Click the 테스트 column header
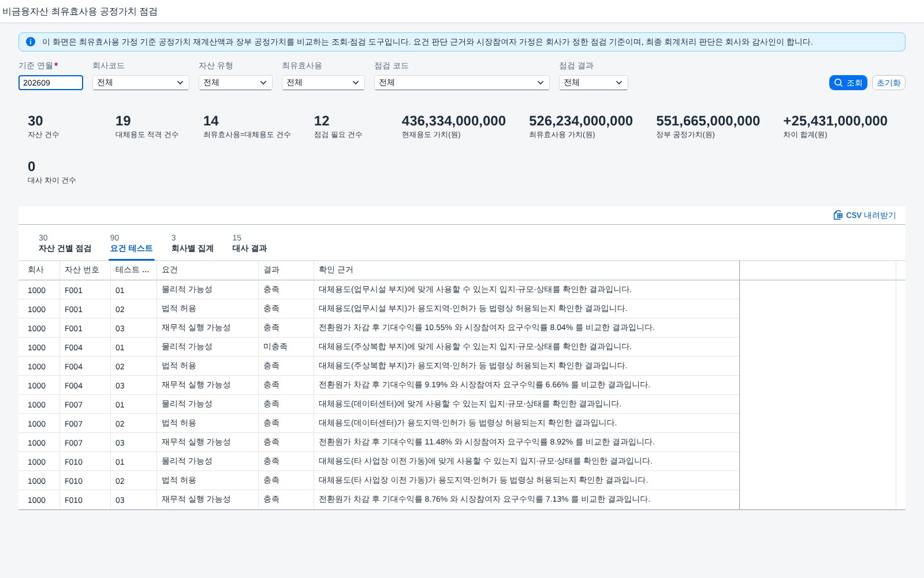 pyautogui.click(x=133, y=270)
